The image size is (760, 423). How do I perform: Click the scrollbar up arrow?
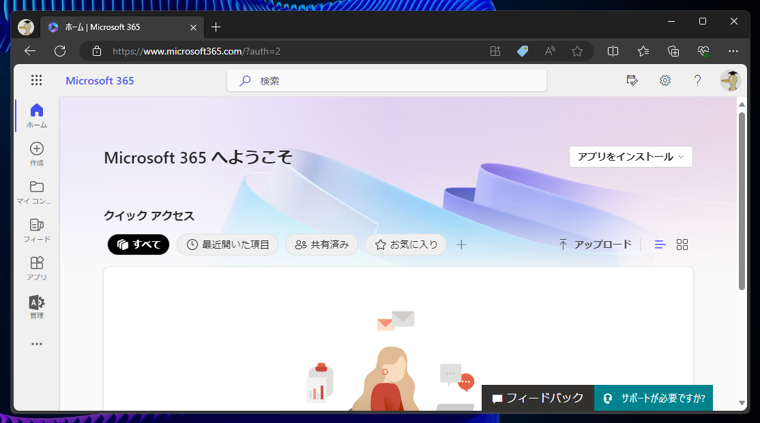coord(742,105)
